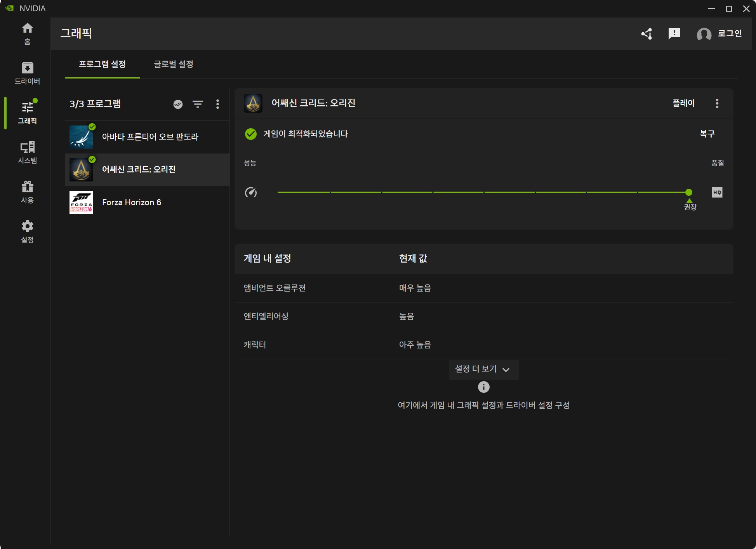Select the 그래픽 graphics sidebar icon
Screen dimensions: 756x549
27,113
